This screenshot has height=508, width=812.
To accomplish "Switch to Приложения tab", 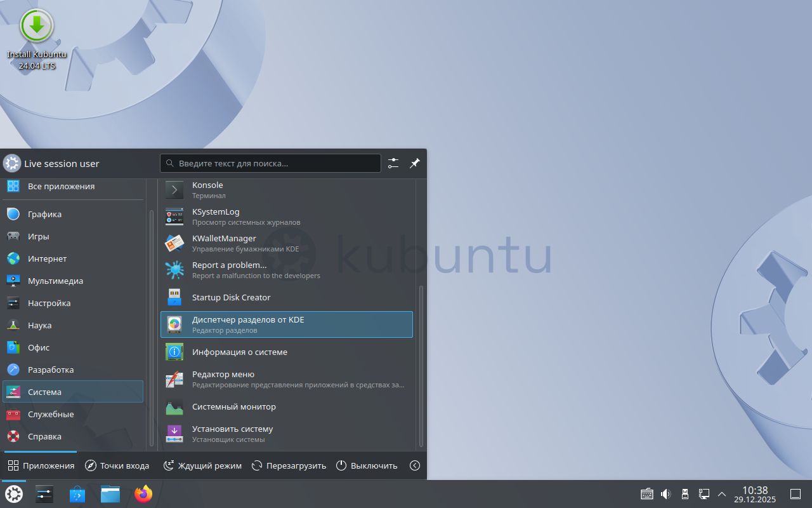I will click(41, 465).
